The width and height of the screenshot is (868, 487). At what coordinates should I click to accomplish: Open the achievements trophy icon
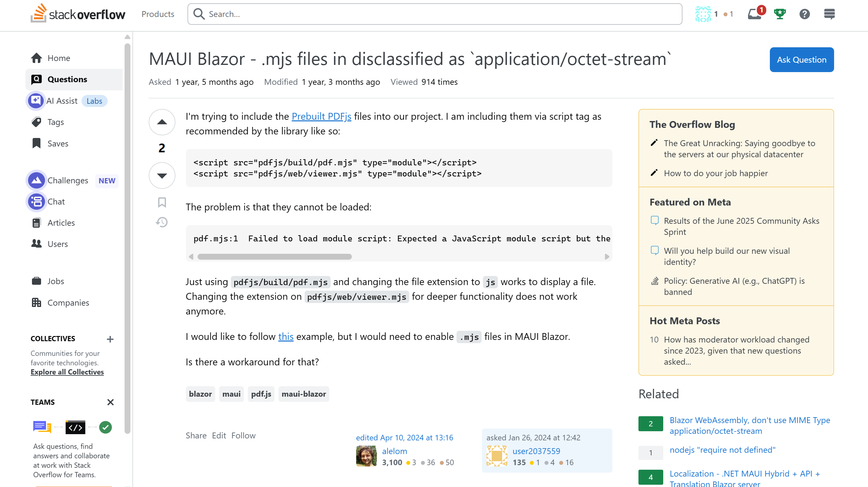[x=779, y=14]
